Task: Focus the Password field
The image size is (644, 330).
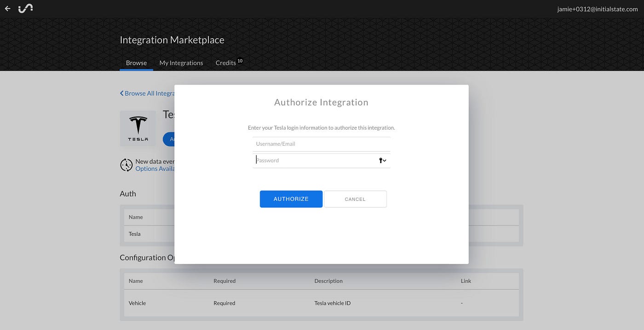Action: point(321,160)
